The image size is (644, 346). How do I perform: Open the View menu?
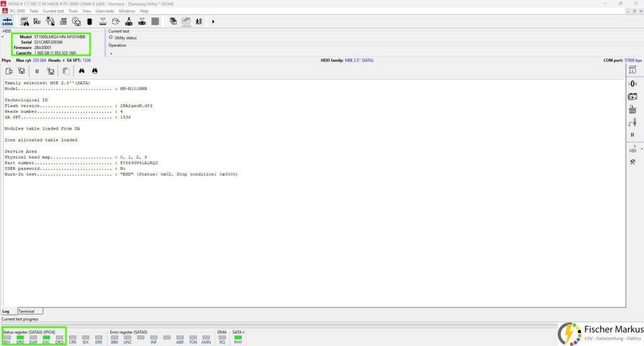(x=87, y=11)
